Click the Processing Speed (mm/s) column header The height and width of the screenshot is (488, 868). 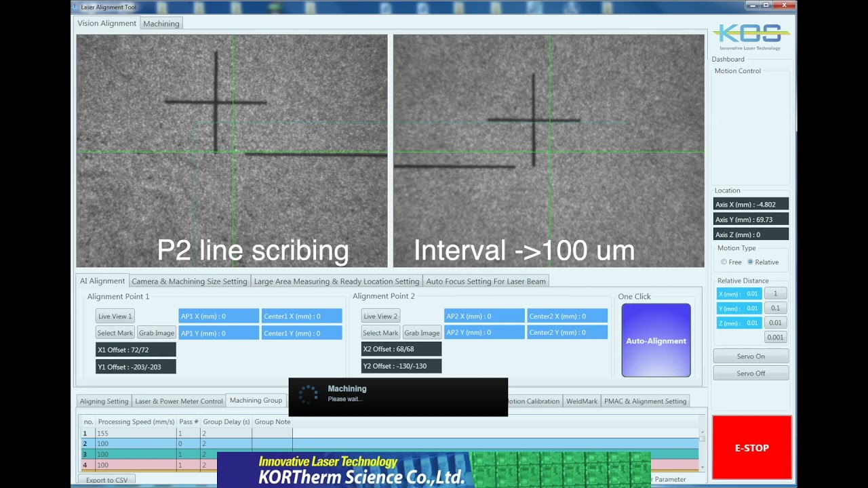point(136,422)
